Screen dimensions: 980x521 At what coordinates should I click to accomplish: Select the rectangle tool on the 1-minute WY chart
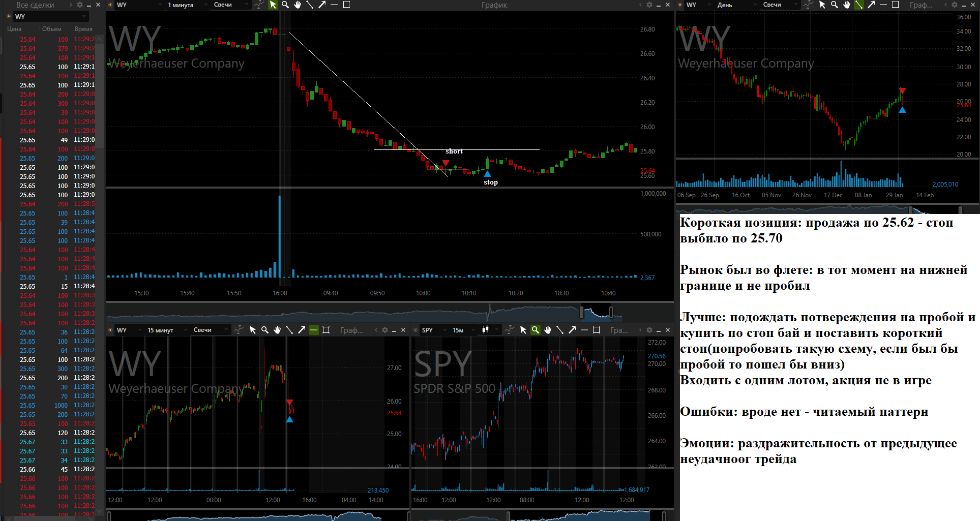tap(346, 5)
